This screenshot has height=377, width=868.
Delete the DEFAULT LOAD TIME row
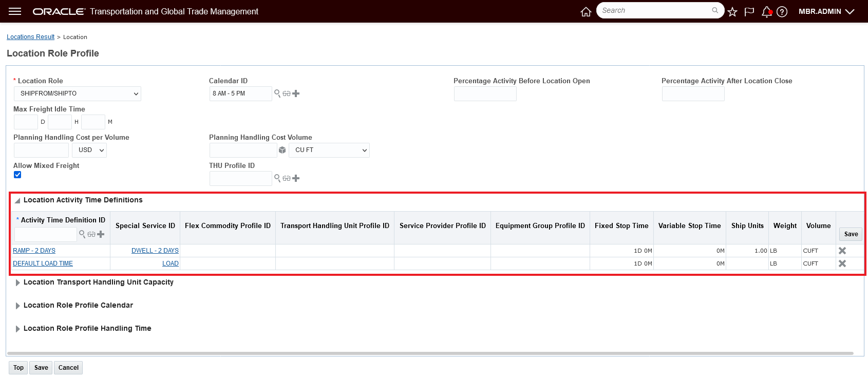[x=842, y=263]
